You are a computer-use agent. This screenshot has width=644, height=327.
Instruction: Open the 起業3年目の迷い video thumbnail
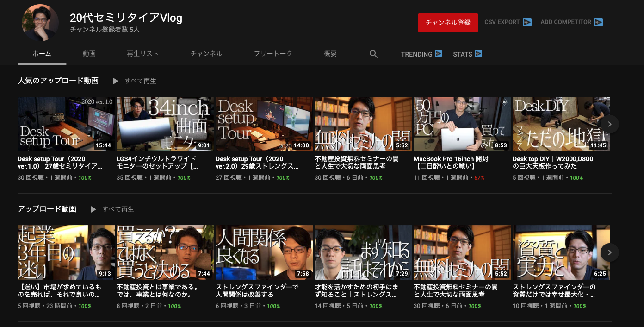(66, 252)
